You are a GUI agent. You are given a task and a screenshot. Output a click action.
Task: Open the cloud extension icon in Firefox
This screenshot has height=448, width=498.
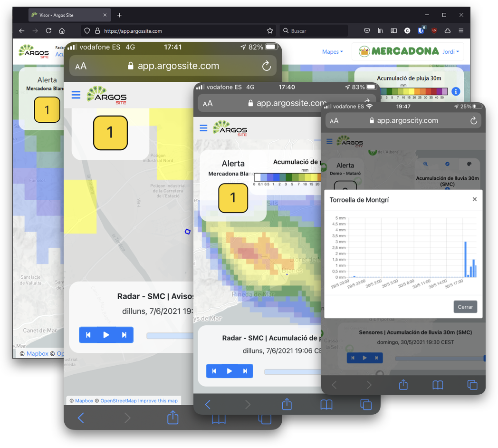click(448, 31)
